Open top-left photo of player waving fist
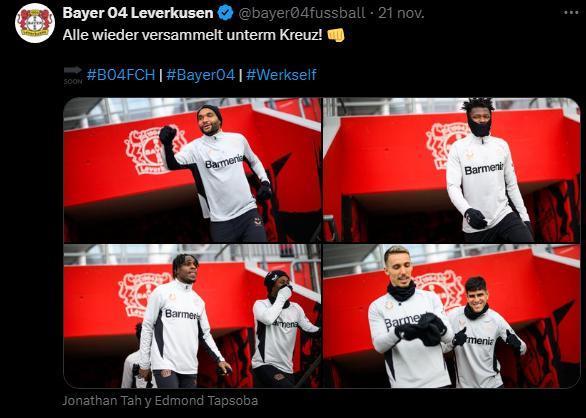 (x=192, y=170)
